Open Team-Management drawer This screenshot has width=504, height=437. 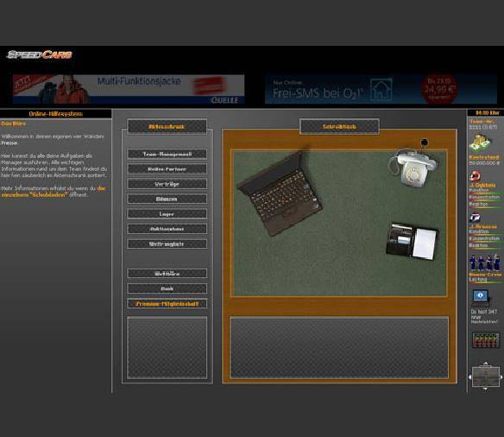(167, 154)
